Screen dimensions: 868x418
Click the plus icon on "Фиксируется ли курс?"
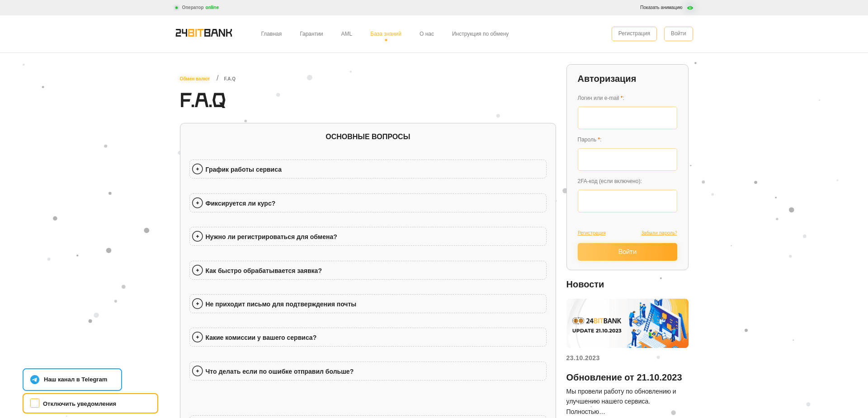pyautogui.click(x=197, y=202)
